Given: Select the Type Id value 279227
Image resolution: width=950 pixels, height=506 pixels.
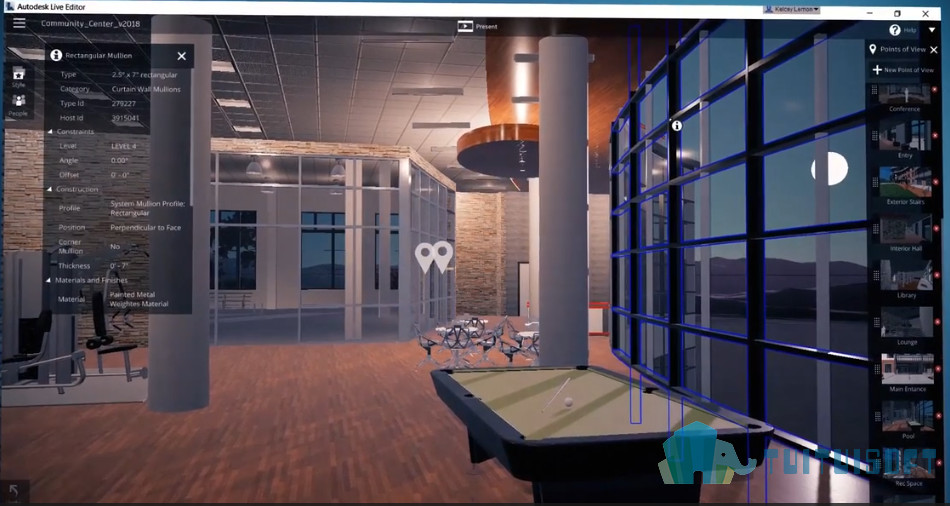Looking at the screenshot, I should click(124, 104).
